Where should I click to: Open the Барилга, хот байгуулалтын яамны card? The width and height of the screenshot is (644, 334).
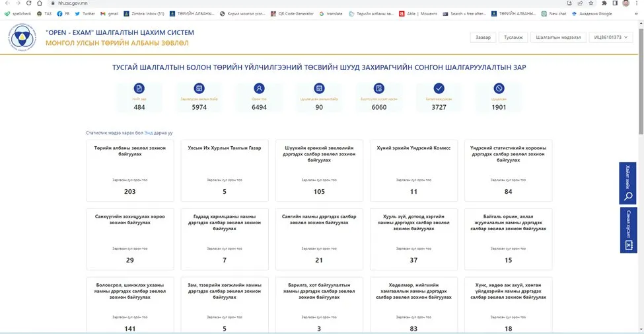(x=319, y=306)
